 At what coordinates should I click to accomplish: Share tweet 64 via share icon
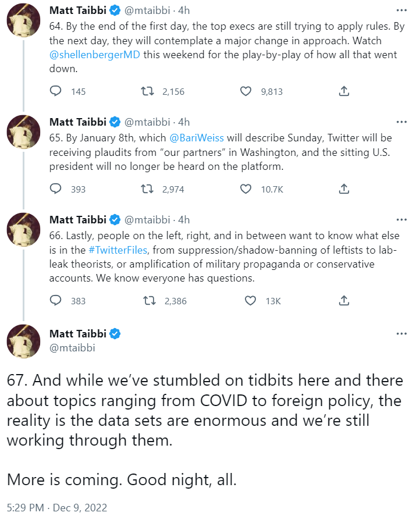(x=344, y=91)
